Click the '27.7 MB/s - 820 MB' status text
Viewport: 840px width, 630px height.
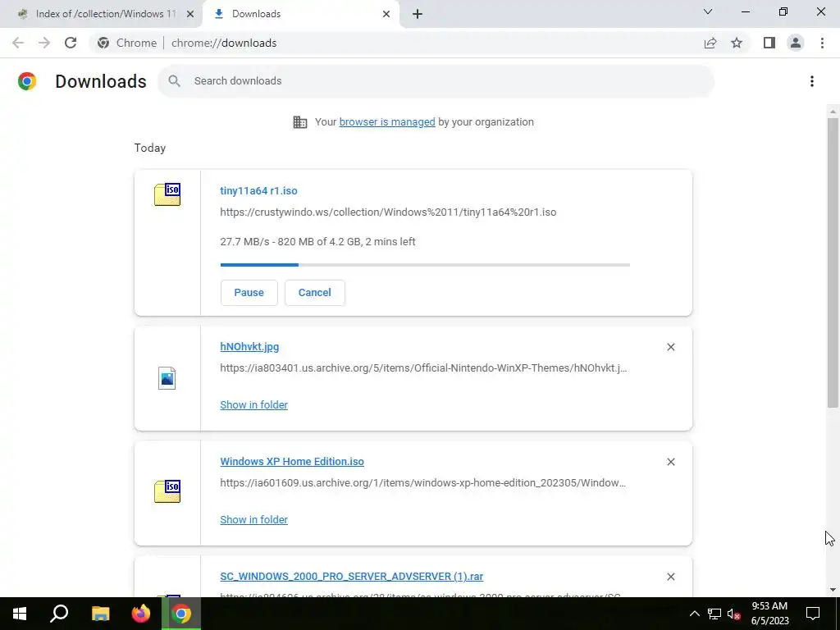[317, 242]
